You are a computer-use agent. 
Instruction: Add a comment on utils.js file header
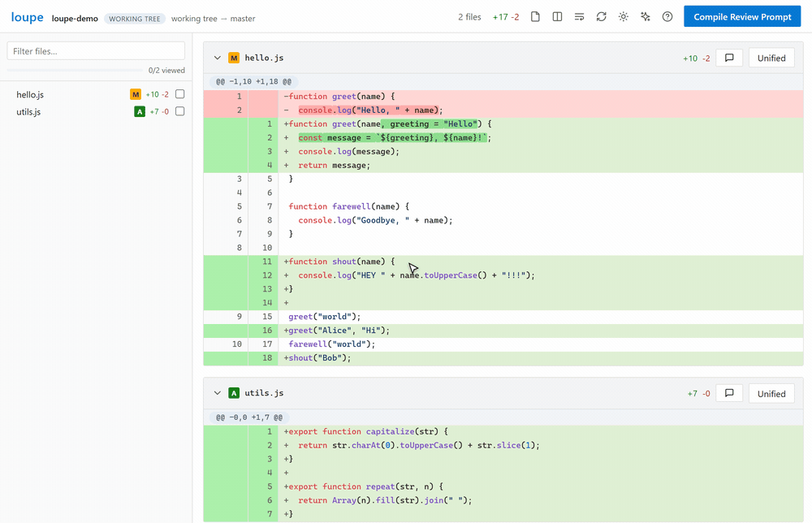[729, 394]
